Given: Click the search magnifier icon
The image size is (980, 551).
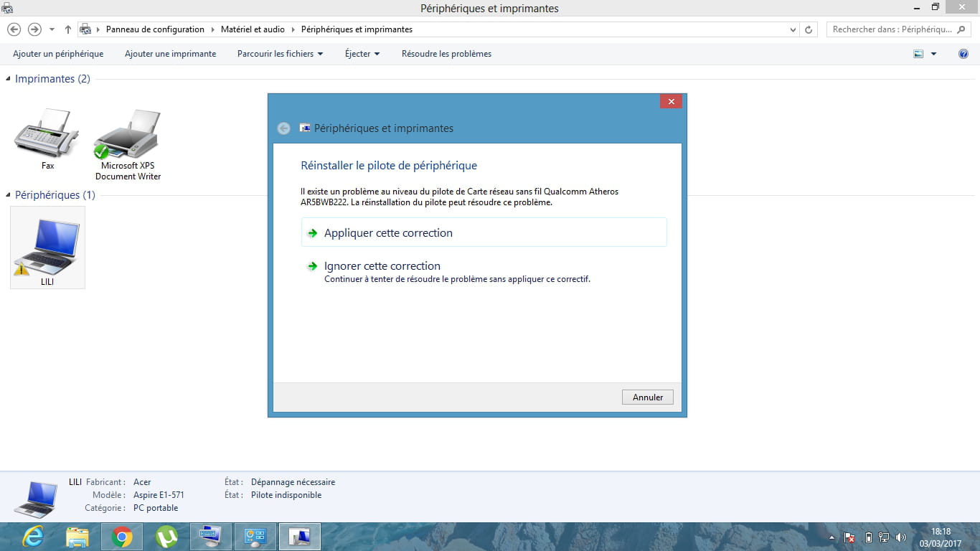Looking at the screenshot, I should pyautogui.click(x=962, y=30).
